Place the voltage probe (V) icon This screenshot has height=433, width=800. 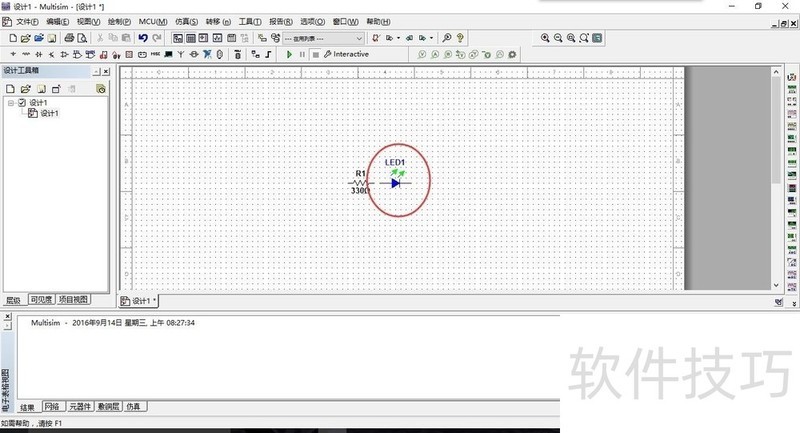click(422, 54)
